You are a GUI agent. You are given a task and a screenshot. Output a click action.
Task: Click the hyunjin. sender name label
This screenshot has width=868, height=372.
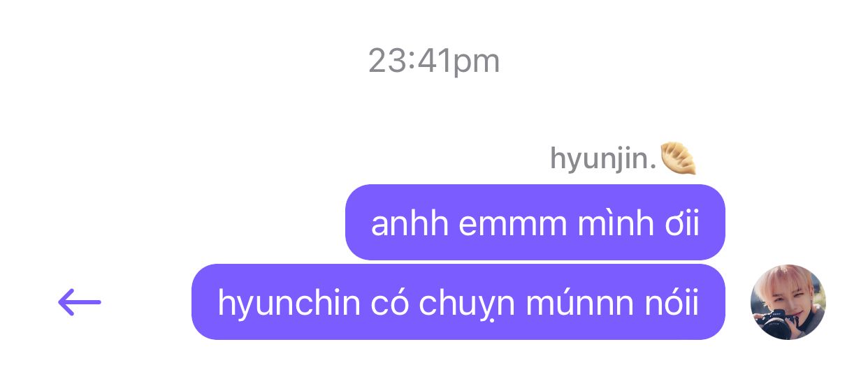[x=604, y=159]
